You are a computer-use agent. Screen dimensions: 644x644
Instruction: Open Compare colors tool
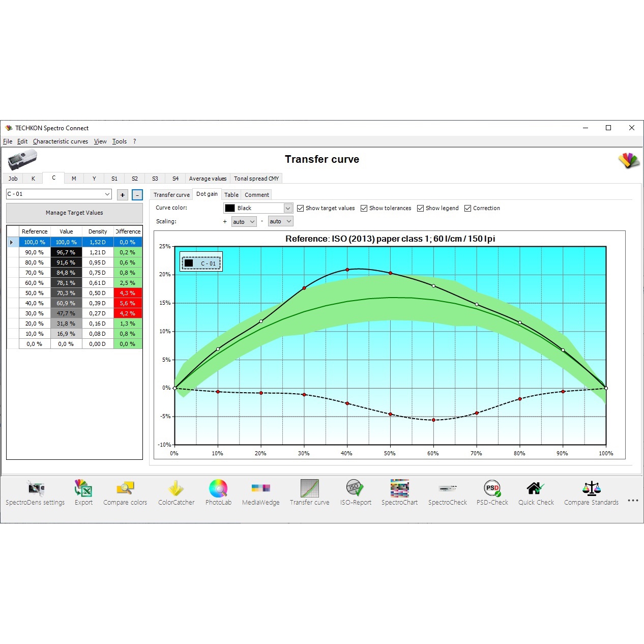(x=125, y=493)
